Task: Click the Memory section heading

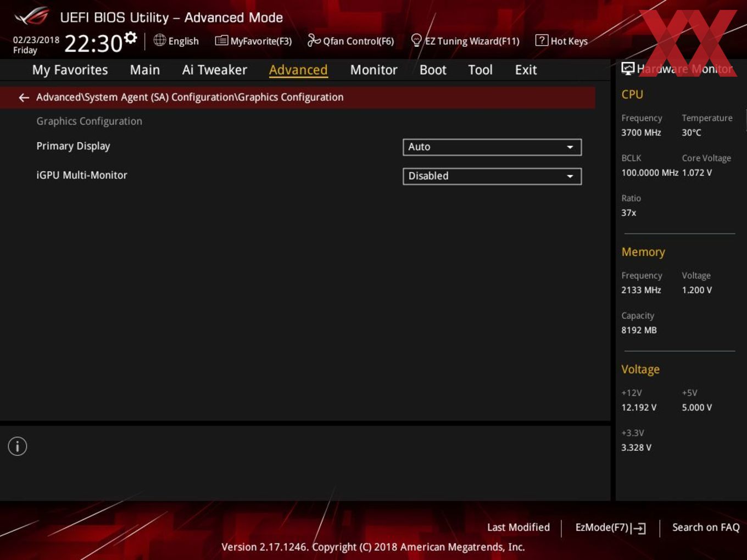Action: [x=643, y=252]
